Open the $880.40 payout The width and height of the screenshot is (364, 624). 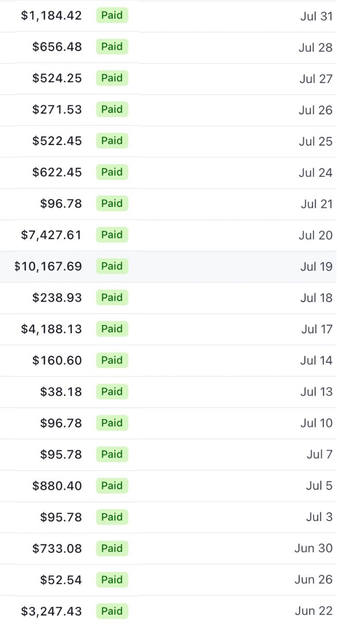tap(57, 486)
